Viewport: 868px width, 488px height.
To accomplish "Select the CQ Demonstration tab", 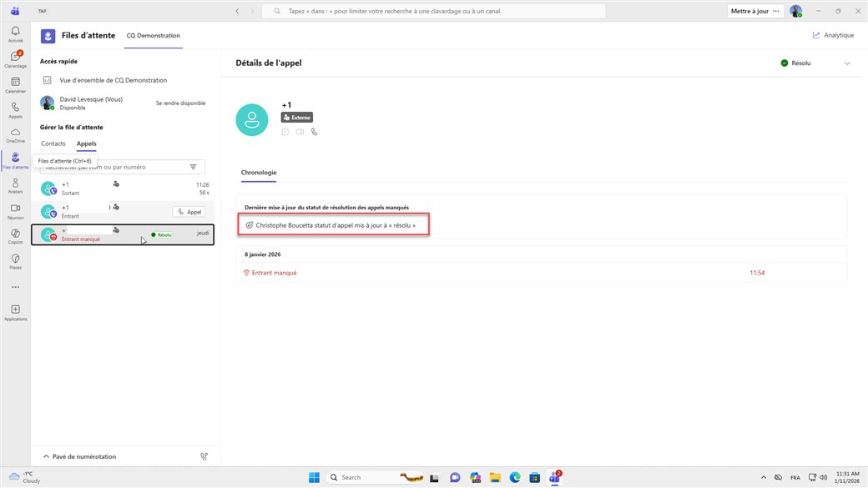I will point(153,36).
